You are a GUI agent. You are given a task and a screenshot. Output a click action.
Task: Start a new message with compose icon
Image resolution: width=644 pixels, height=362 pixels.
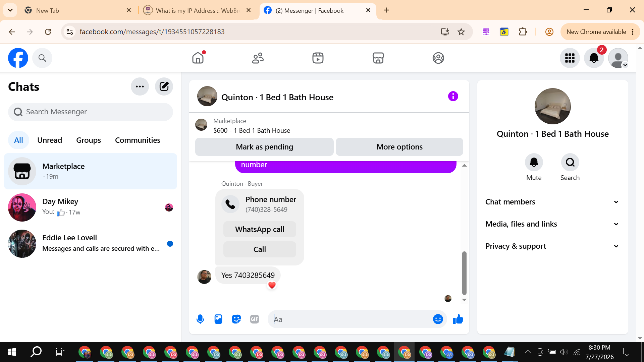coord(164,86)
